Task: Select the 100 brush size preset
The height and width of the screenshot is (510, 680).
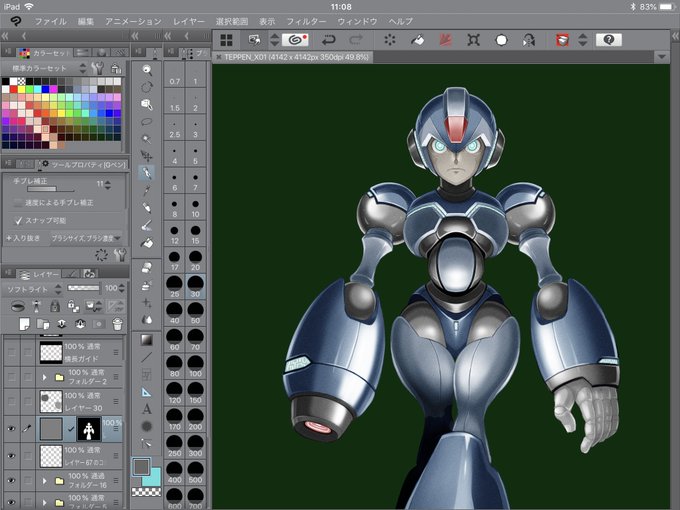Action: (195, 366)
